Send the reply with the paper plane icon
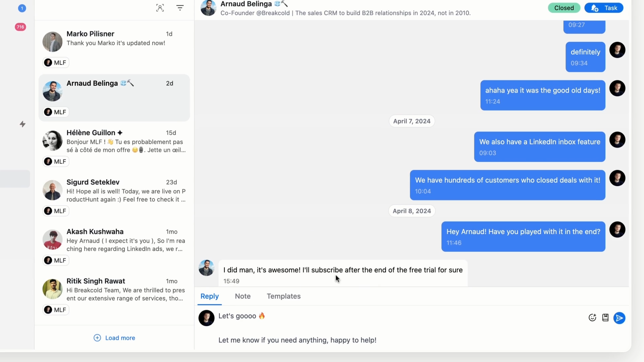The image size is (644, 362). click(619, 318)
